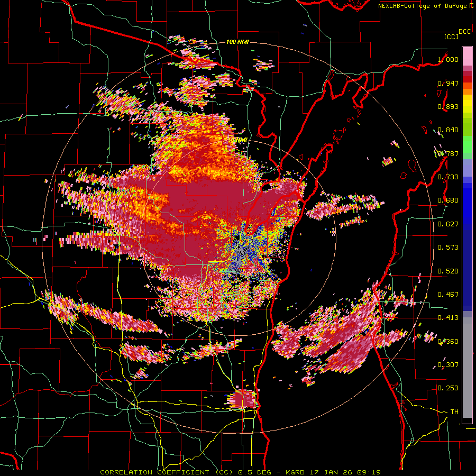Click the 0.253 legend value

pyautogui.click(x=448, y=388)
